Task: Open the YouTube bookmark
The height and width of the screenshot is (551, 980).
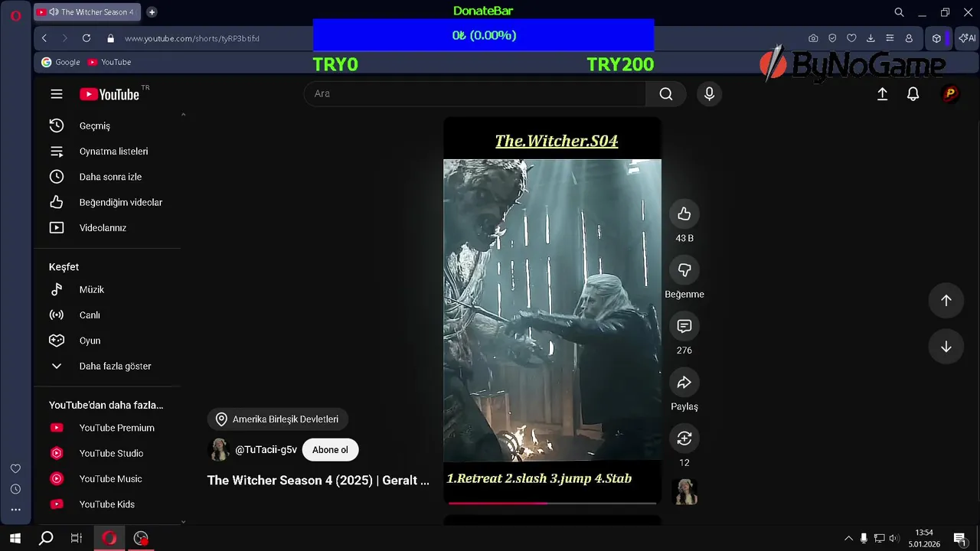Action: click(109, 62)
